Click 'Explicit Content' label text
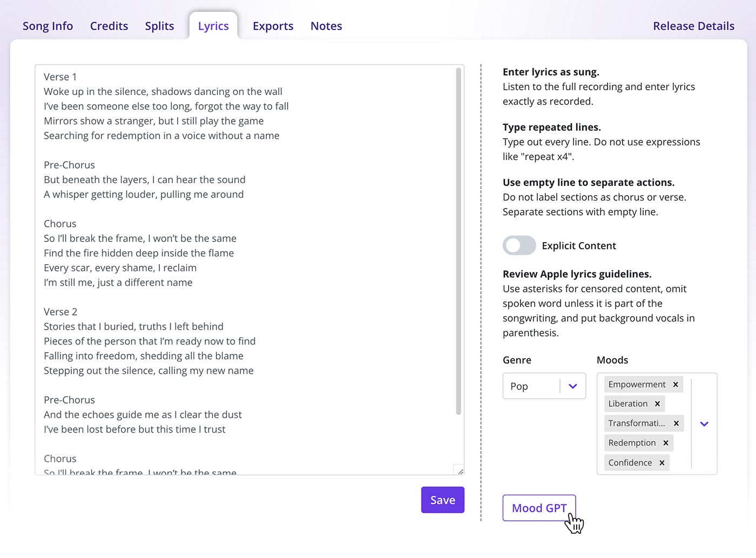The width and height of the screenshot is (756, 558). (579, 246)
